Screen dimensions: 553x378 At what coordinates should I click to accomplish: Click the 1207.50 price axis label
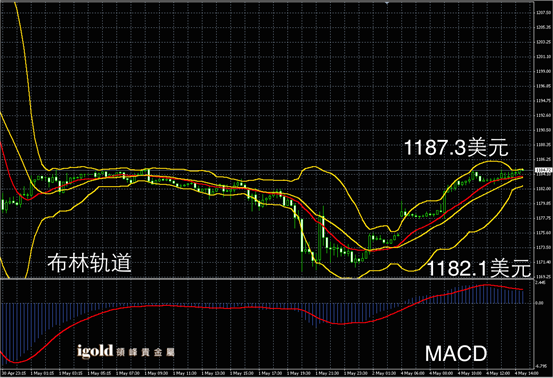click(543, 13)
